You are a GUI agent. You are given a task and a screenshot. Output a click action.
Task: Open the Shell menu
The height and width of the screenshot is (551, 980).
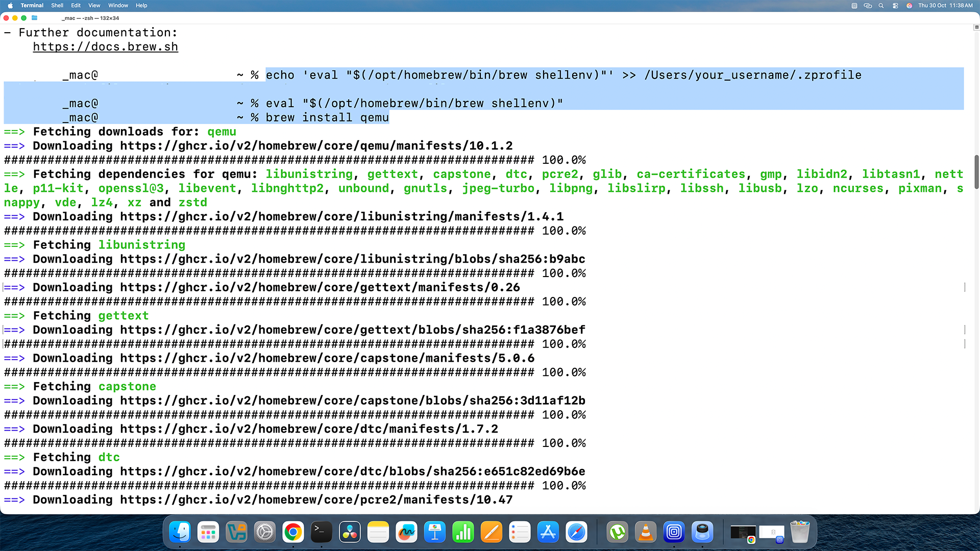[57, 5]
